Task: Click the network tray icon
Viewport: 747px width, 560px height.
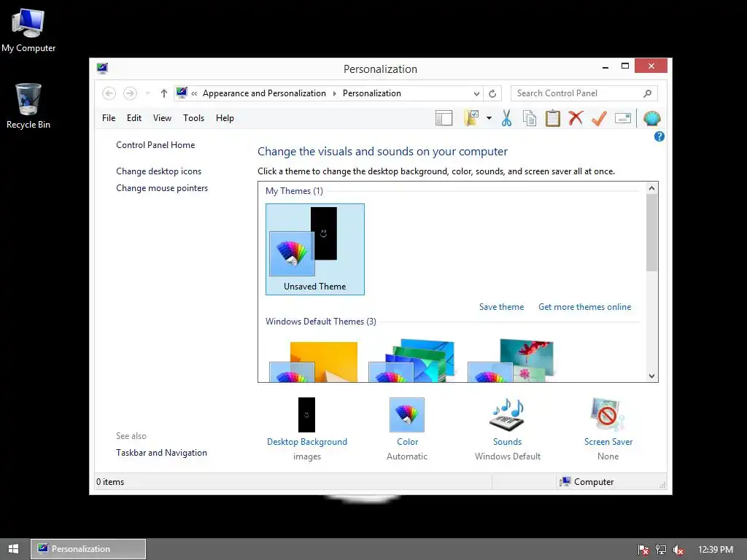Action: [x=661, y=550]
